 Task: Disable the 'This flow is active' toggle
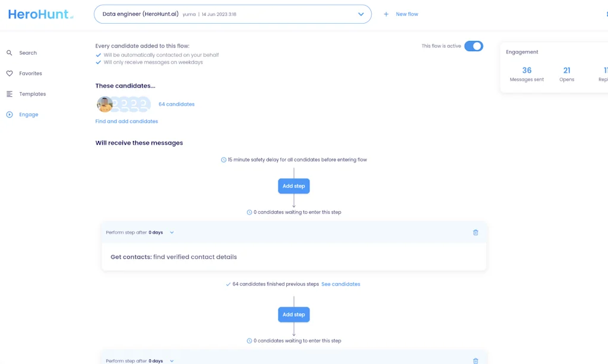click(x=473, y=46)
